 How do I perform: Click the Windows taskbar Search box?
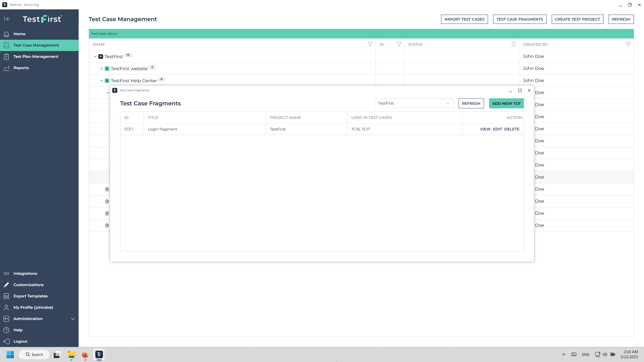coord(34,354)
